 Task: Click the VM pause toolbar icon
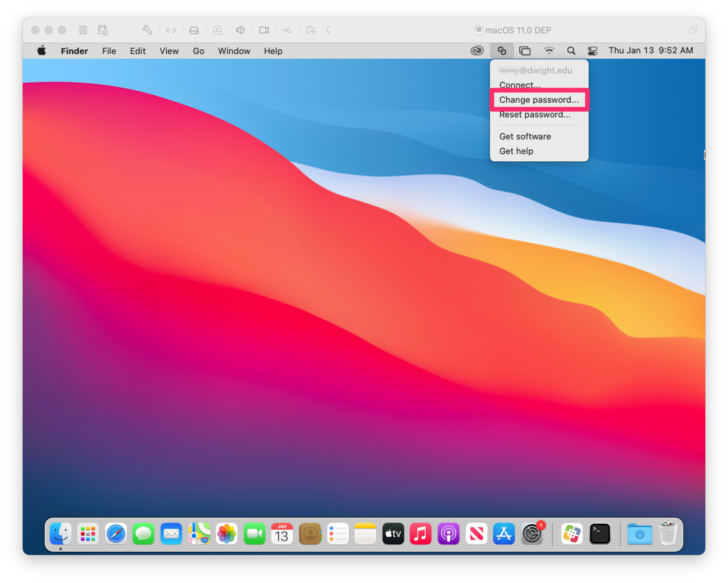point(83,30)
